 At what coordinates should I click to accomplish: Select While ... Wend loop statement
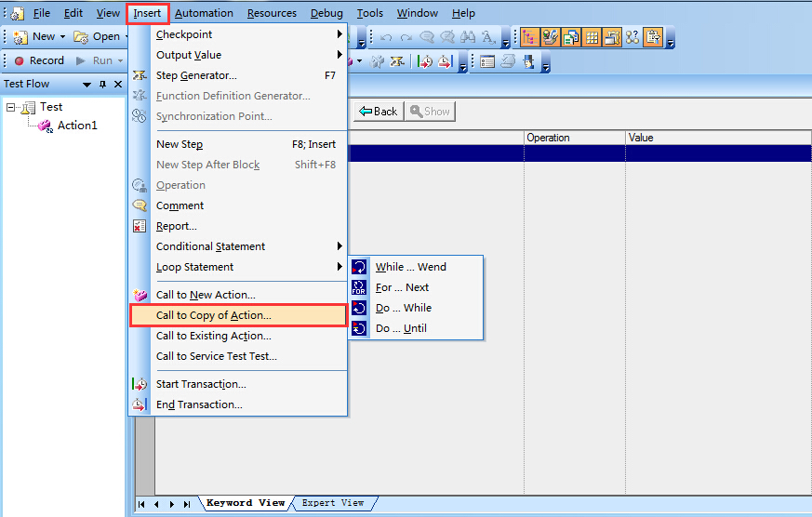point(416,267)
